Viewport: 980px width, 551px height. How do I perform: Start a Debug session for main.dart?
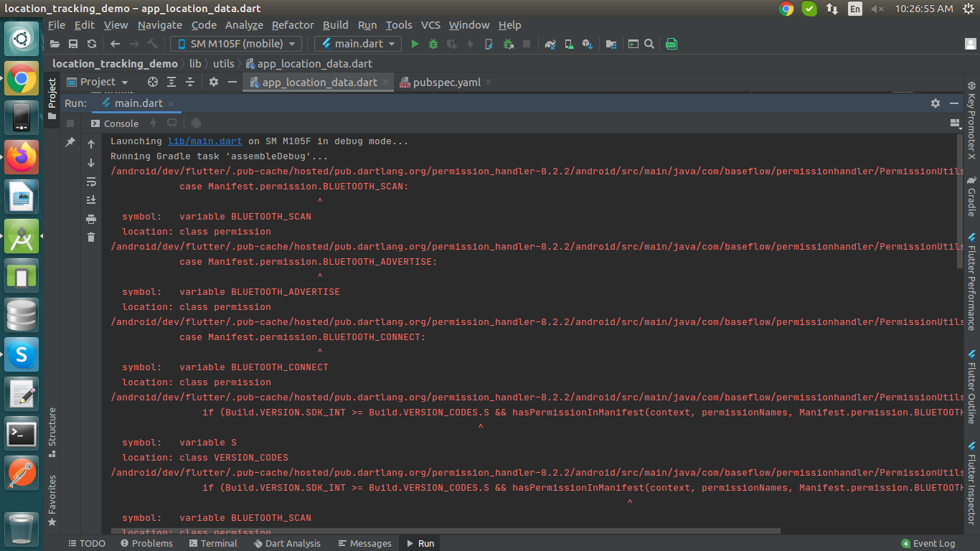432,44
